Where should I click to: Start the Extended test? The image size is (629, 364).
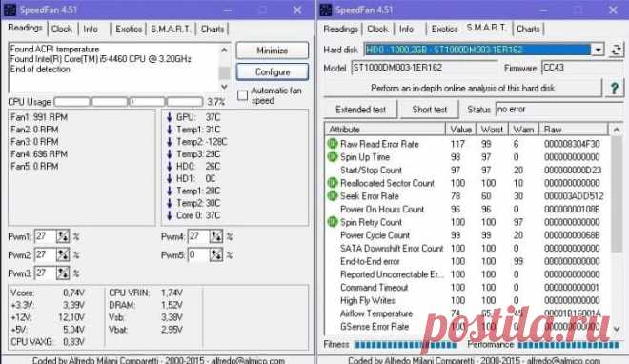tap(360, 110)
